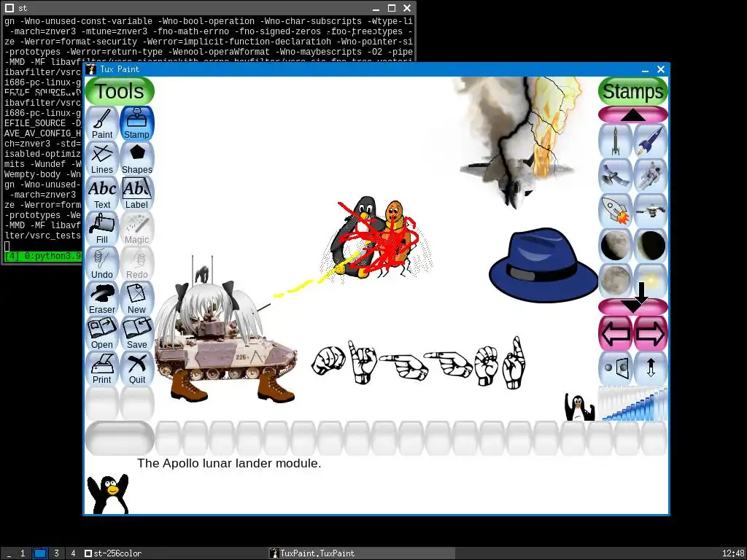Switch to workspace 4 in the taskbar

(x=73, y=553)
